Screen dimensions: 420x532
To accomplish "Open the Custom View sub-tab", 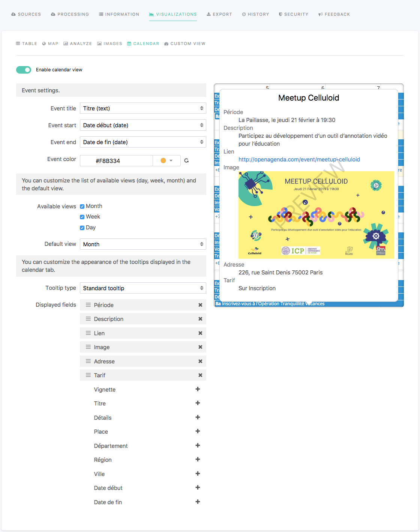I will pyautogui.click(x=185, y=44).
